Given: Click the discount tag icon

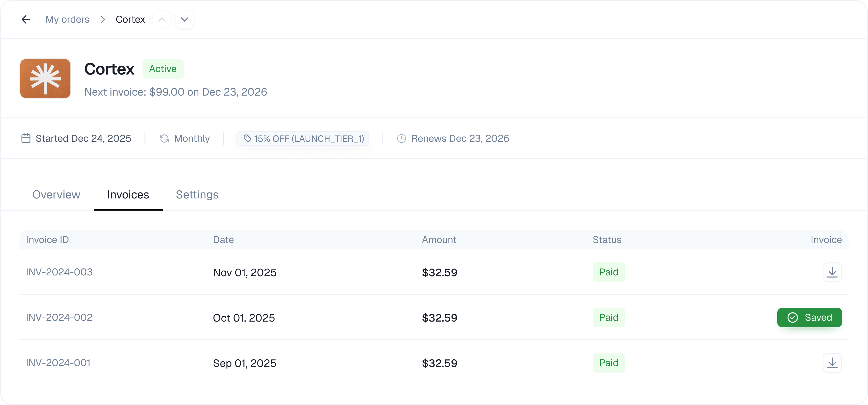Looking at the screenshot, I should (247, 139).
